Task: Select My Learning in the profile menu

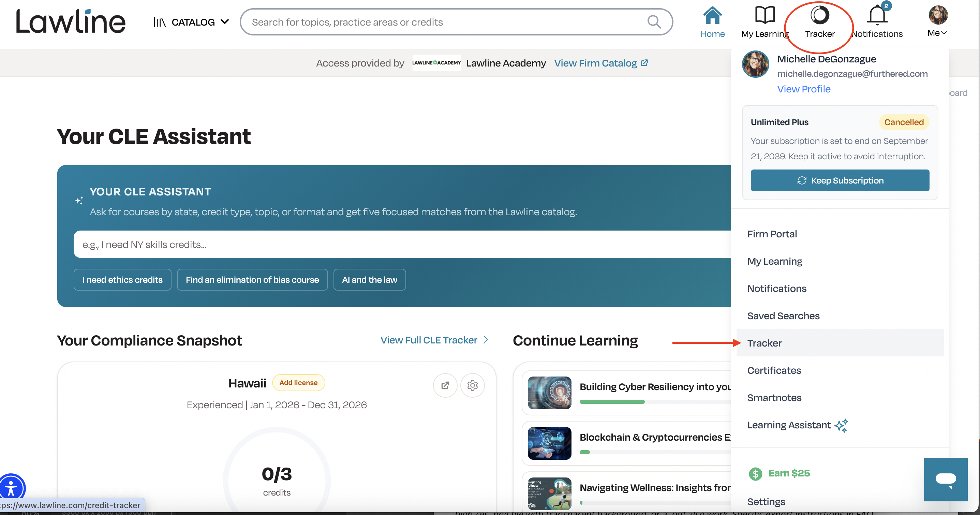Action: (840, 261)
